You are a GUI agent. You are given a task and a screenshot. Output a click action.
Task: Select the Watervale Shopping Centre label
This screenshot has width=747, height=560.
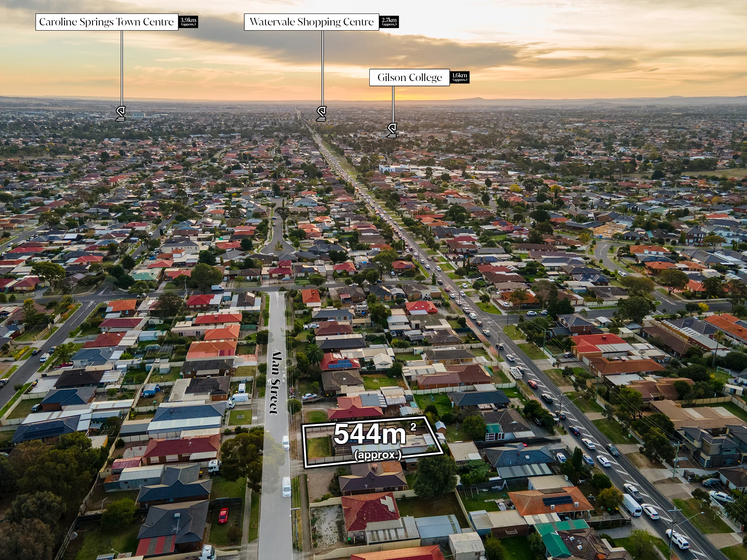coord(311,22)
